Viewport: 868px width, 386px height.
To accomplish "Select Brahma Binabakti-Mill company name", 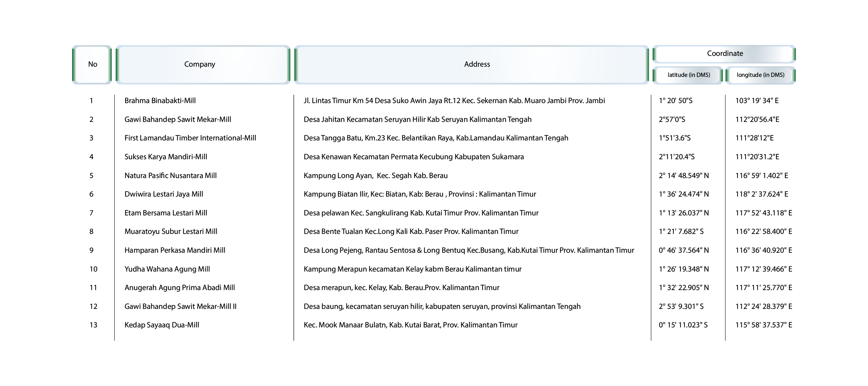I will point(160,101).
